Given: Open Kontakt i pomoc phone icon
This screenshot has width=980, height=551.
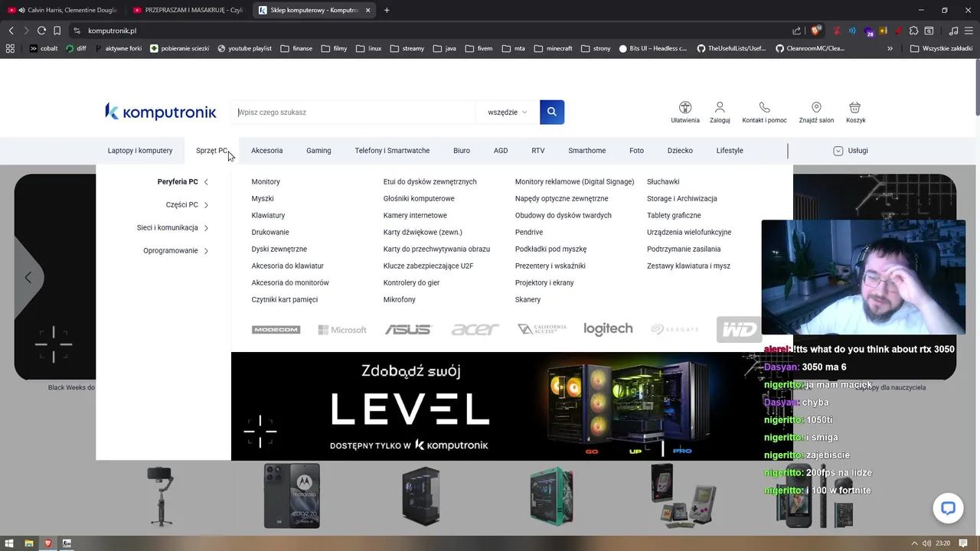Looking at the screenshot, I should click(764, 112).
